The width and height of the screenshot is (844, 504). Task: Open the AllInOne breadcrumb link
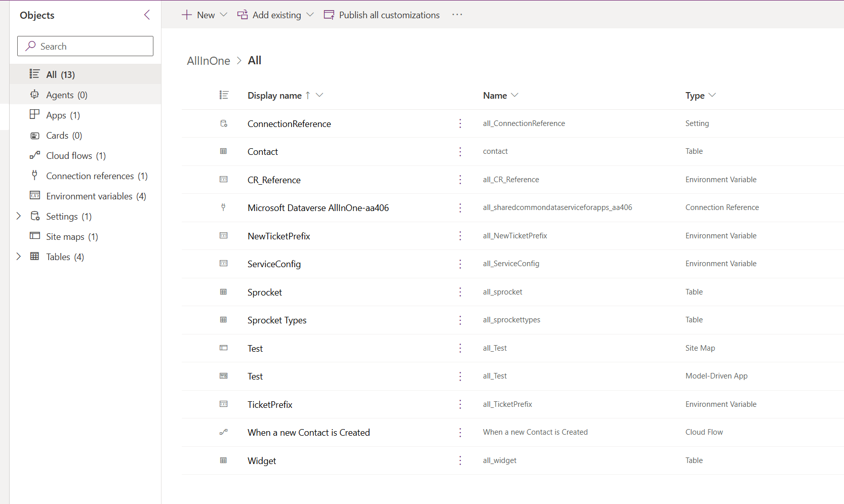pos(208,60)
